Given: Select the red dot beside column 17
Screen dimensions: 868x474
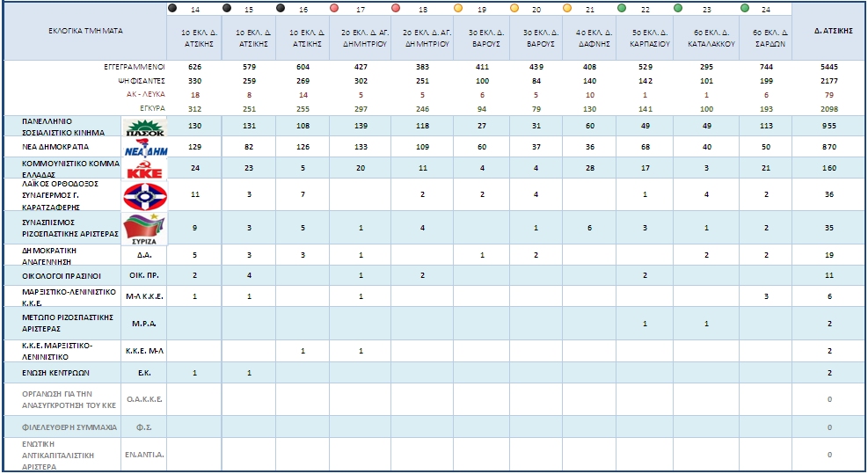Looking at the screenshot, I should [x=334, y=8].
